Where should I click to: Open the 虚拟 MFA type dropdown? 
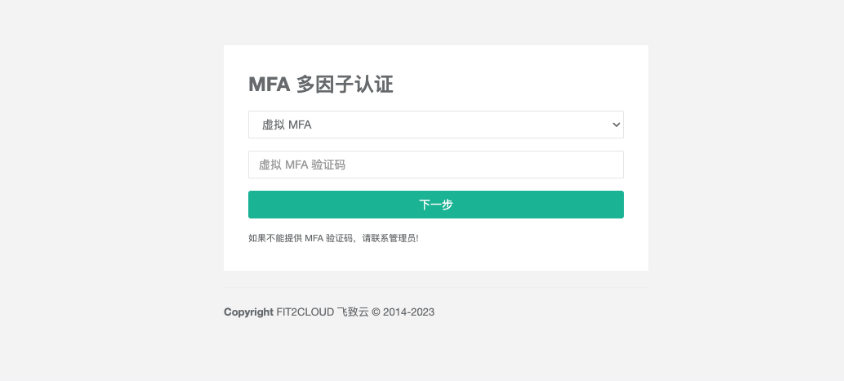coord(435,124)
